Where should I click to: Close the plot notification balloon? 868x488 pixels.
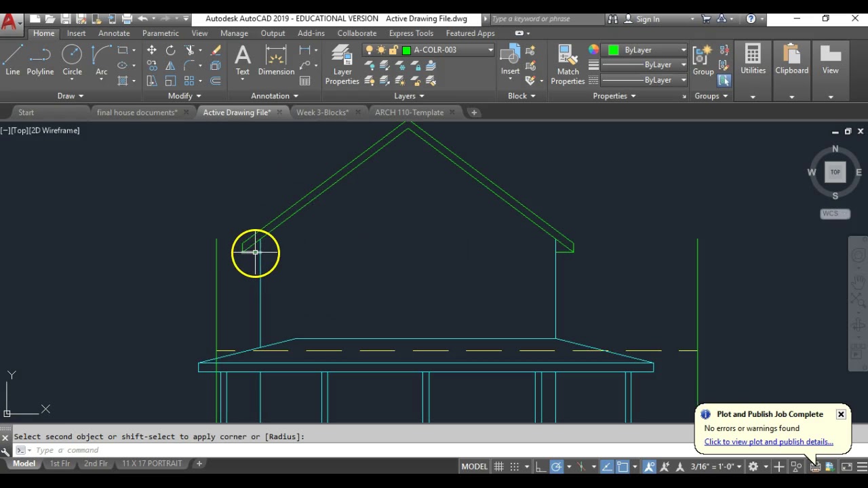point(841,414)
